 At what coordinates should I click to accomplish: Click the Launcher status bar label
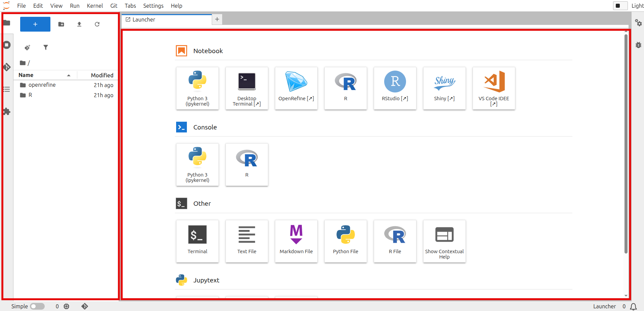coord(604,306)
